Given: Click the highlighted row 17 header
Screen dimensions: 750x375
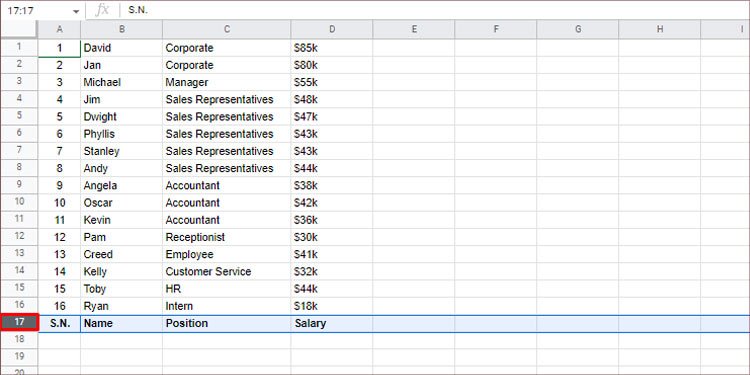Looking at the screenshot, I should coord(19,322).
